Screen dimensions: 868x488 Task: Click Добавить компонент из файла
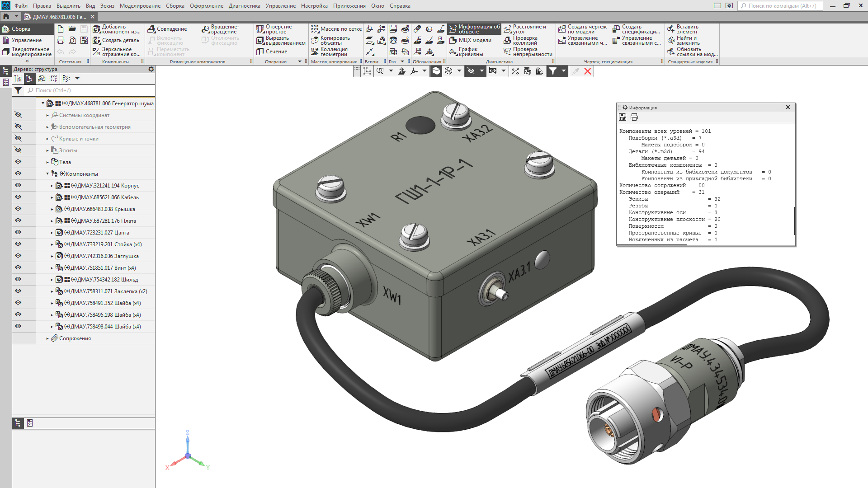point(117,29)
